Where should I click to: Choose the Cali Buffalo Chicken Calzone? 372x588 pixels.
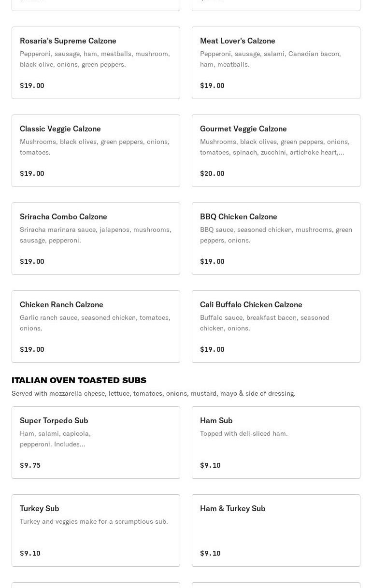pyautogui.click(x=276, y=327)
